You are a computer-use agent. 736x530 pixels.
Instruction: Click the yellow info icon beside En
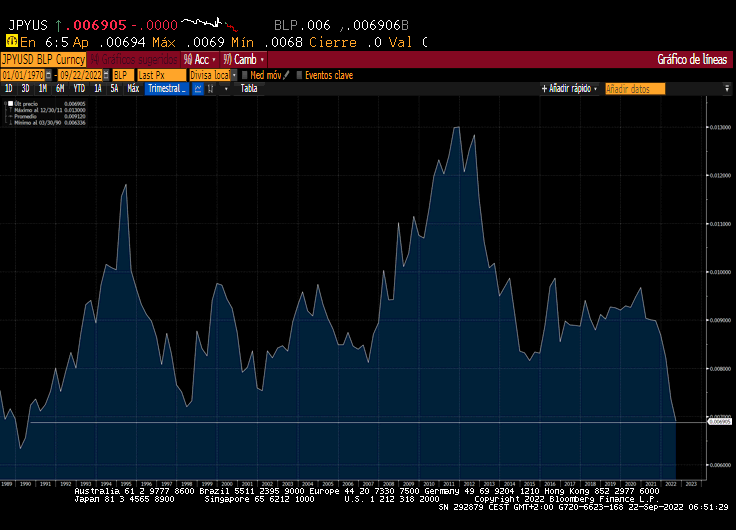click(12, 41)
